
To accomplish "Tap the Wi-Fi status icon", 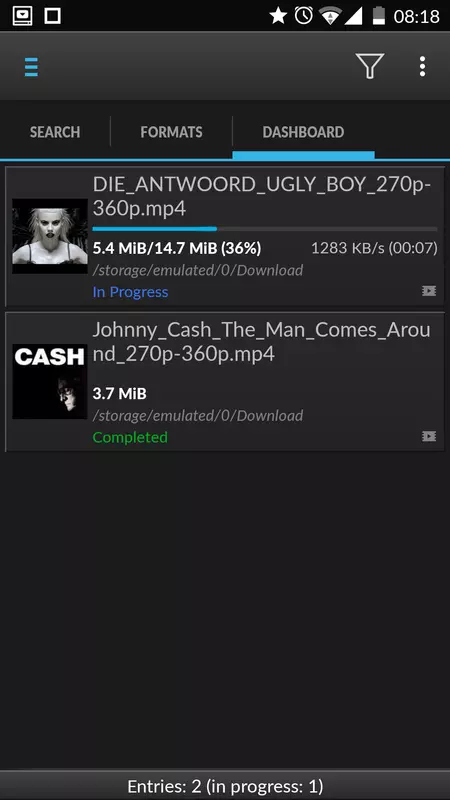I will pyautogui.click(x=330, y=16).
